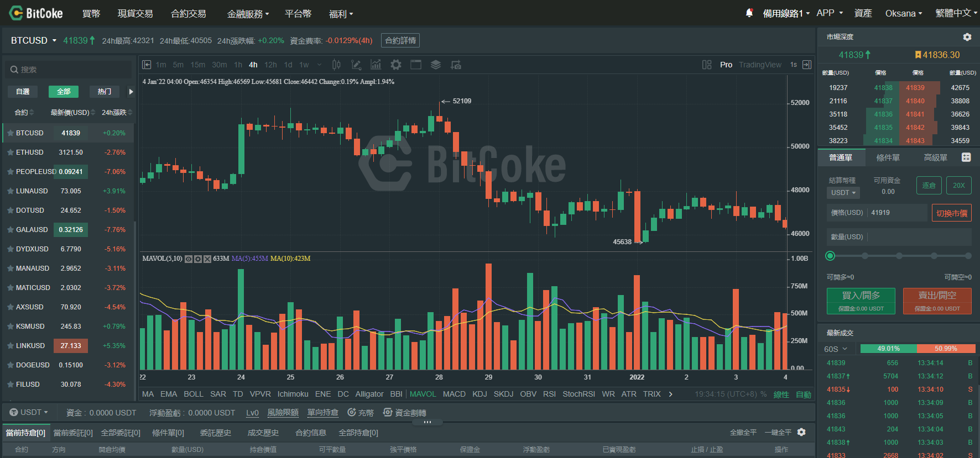Open the 現貨交易 menu item
Screen dimensions: 980x458
click(135, 13)
